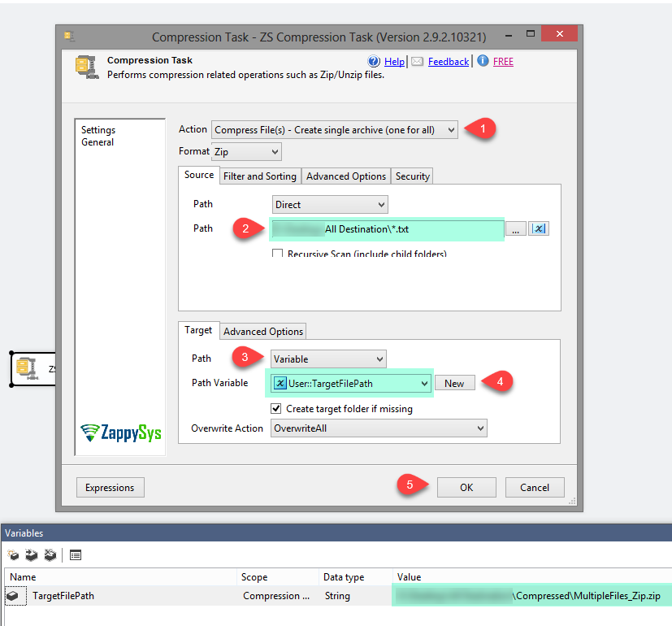Click the Expressions button
The width and height of the screenshot is (672, 626).
click(111, 487)
